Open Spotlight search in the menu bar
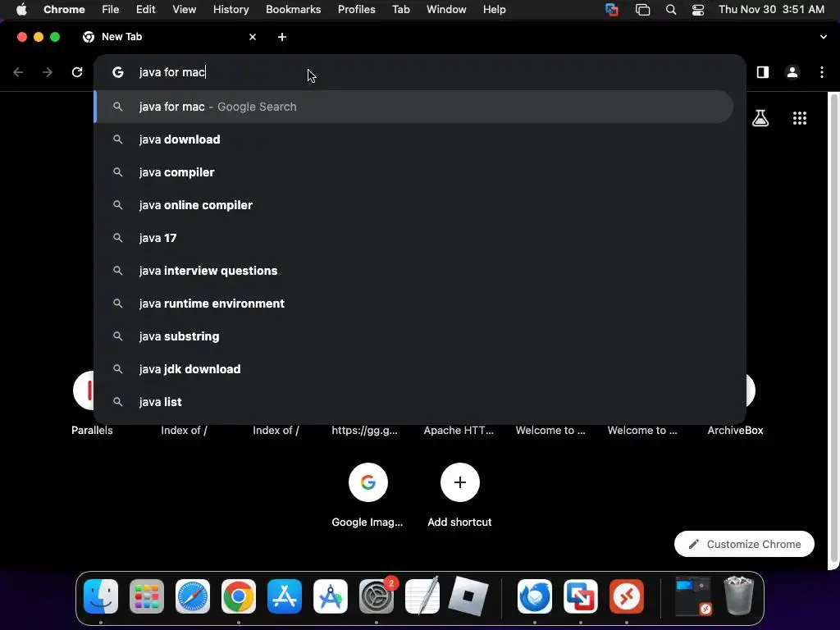This screenshot has height=630, width=840. [x=671, y=10]
